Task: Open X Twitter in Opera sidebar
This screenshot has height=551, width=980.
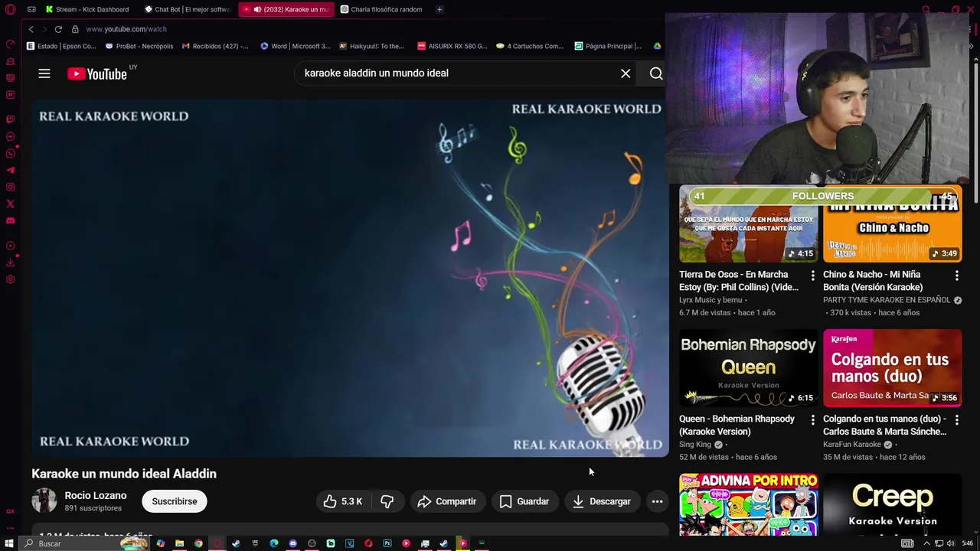Action: point(10,204)
